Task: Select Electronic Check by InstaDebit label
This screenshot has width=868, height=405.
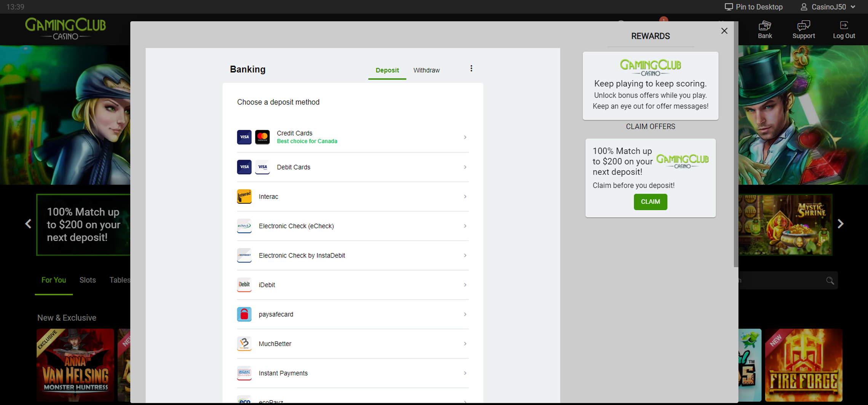Action: (x=302, y=255)
